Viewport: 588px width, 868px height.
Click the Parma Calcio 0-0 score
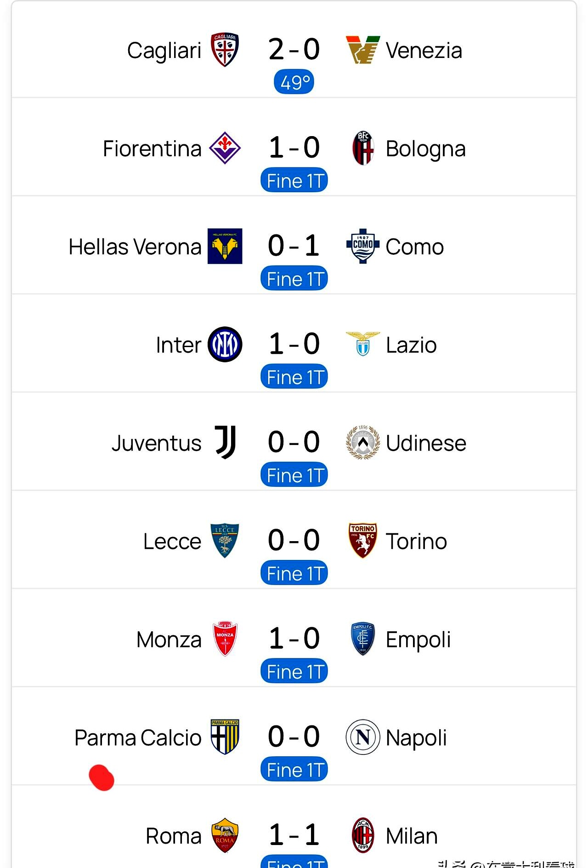pyautogui.click(x=294, y=737)
